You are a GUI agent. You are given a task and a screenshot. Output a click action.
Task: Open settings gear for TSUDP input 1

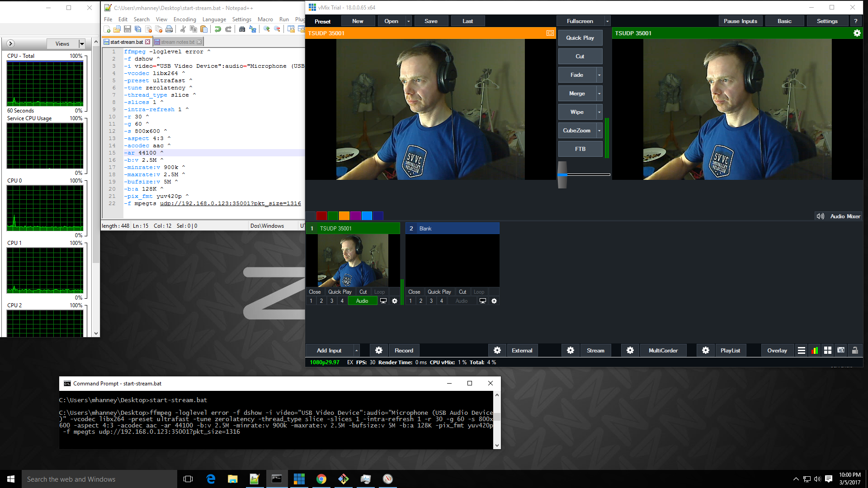pyautogui.click(x=395, y=301)
